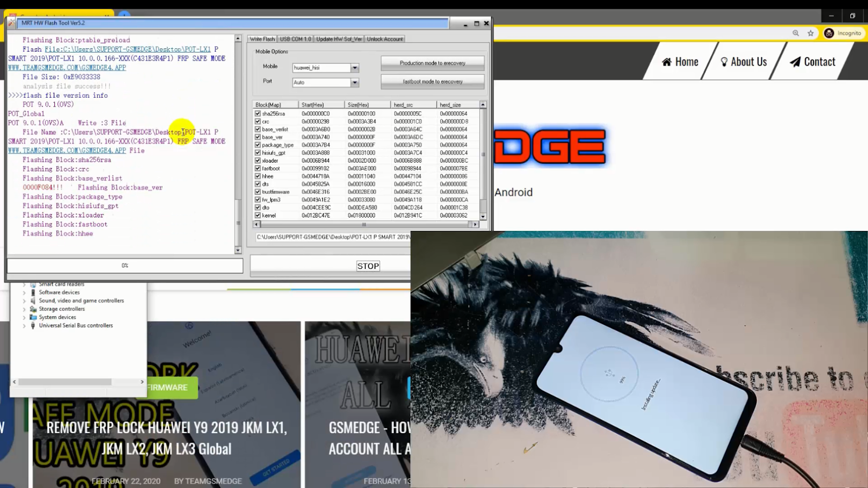Toggle the base_ver block checkbox
The height and width of the screenshot is (488, 868).
click(258, 137)
